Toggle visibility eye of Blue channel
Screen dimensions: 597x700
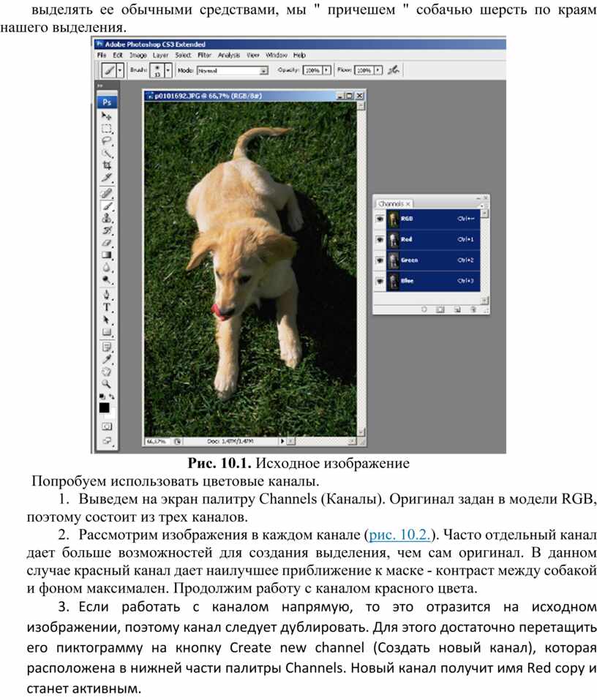pyautogui.click(x=380, y=281)
